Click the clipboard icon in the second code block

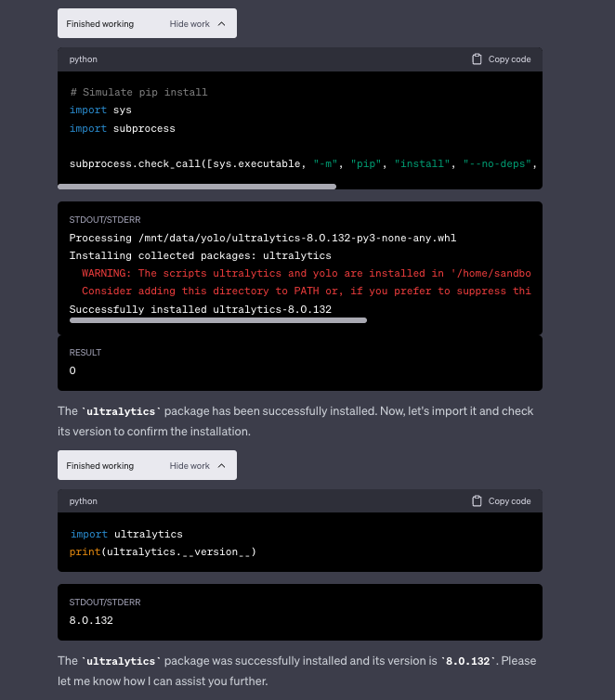[x=478, y=501]
